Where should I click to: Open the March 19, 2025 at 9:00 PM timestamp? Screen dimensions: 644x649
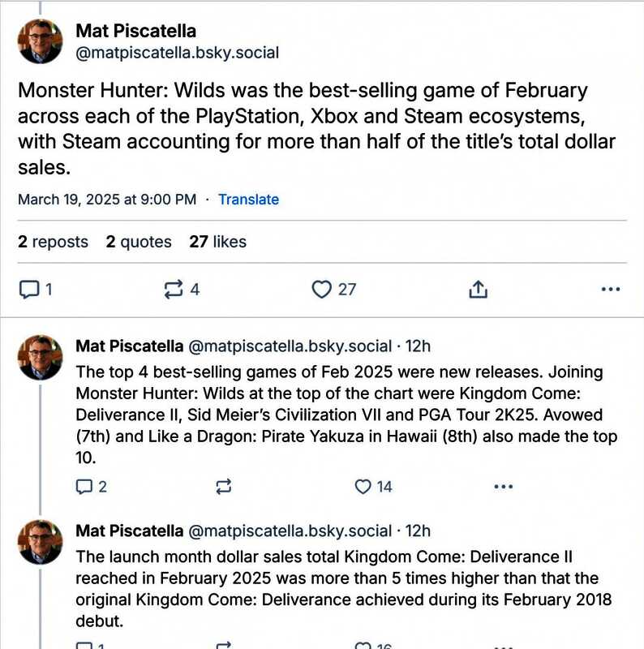pyautogui.click(x=106, y=200)
